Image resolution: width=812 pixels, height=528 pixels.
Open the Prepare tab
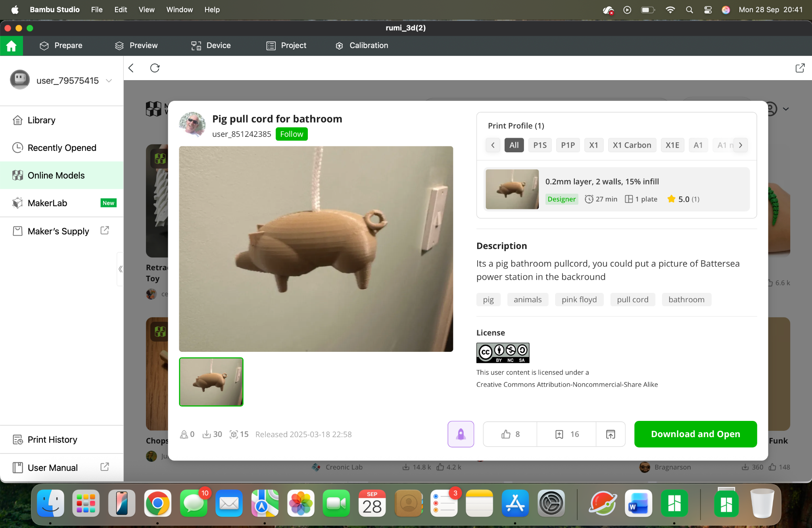point(61,46)
